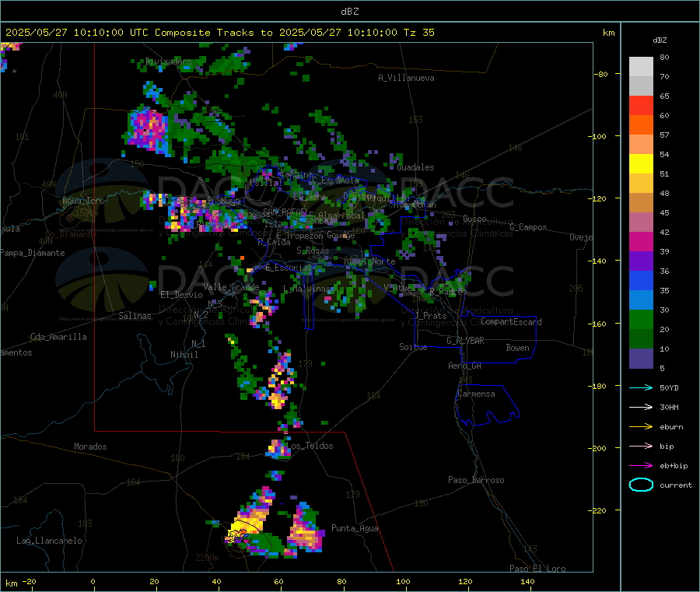This screenshot has width=700, height=592.
Task: Click the blue Carmensa district boundary outline
Action: [487, 405]
